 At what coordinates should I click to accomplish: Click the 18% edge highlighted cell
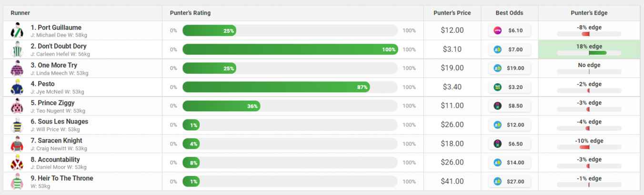589,49
